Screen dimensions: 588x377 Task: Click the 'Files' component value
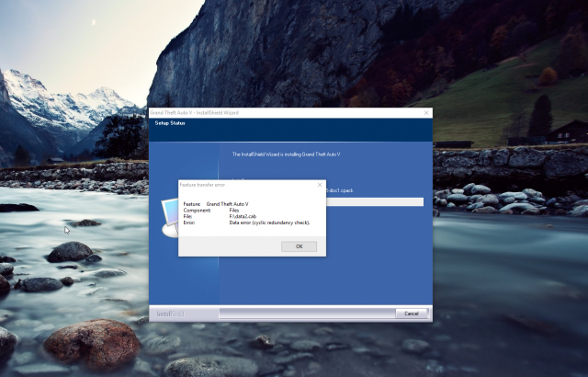click(x=234, y=210)
